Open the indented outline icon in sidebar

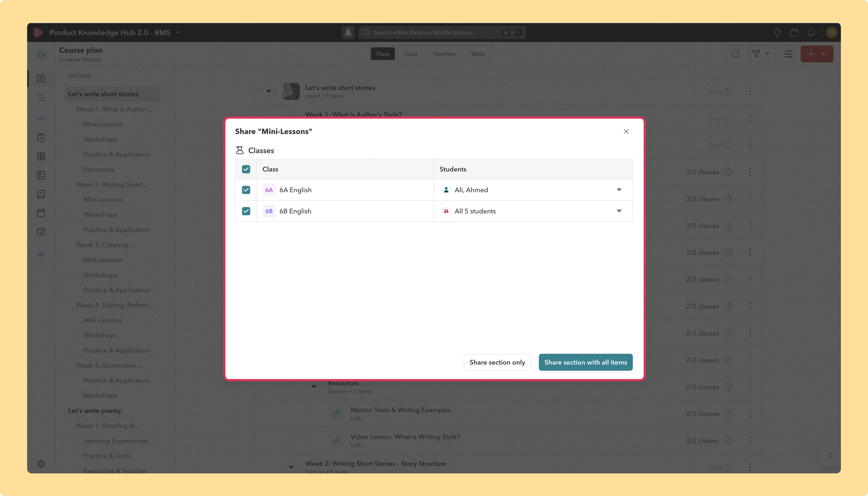point(41,97)
